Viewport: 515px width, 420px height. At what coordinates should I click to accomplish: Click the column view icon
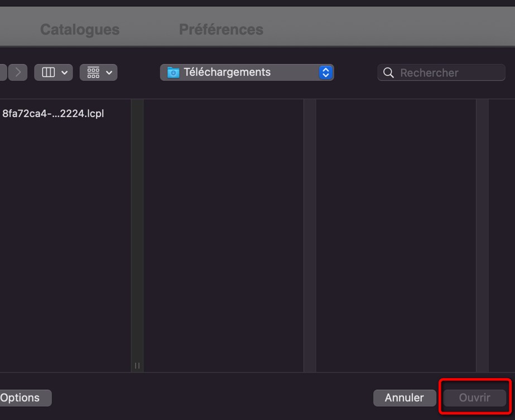[x=49, y=73]
